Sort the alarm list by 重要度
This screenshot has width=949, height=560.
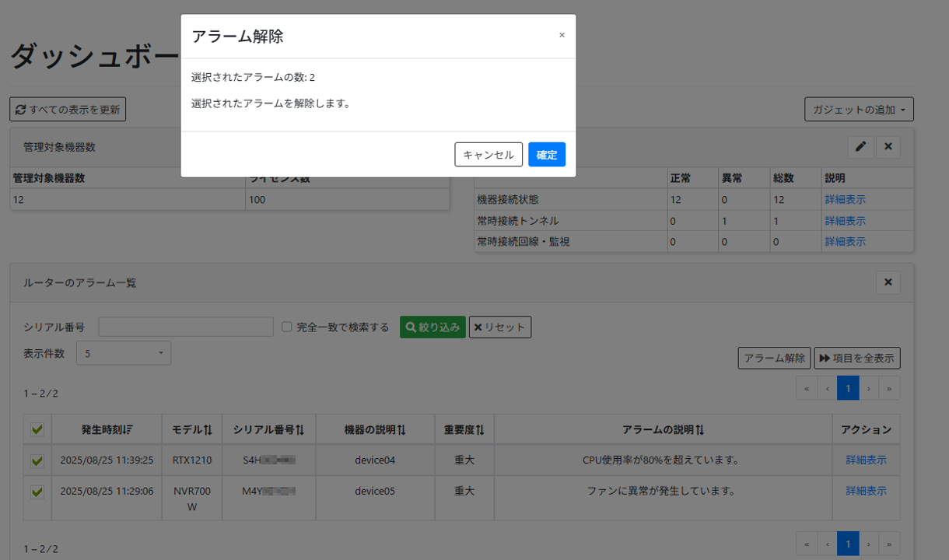(x=481, y=429)
